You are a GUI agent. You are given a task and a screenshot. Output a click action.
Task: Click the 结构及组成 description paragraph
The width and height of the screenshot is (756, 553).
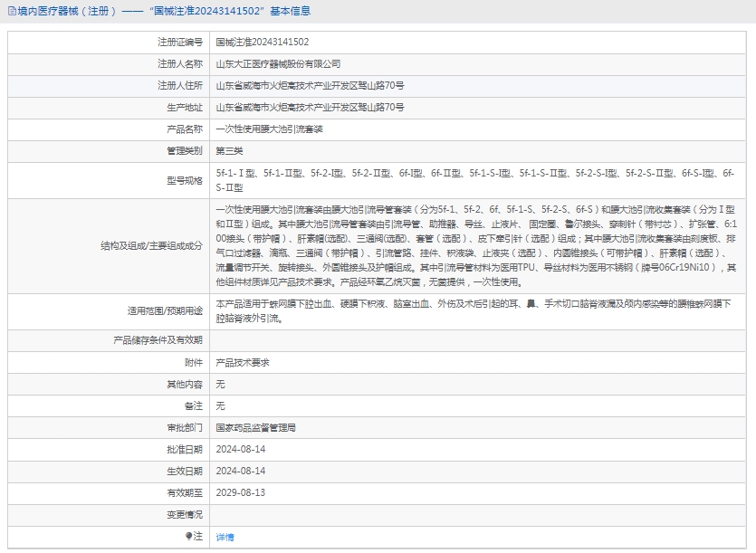tap(474, 244)
